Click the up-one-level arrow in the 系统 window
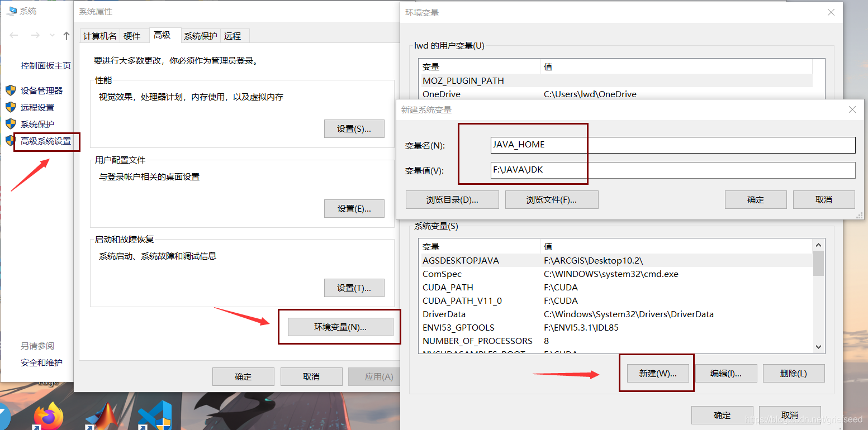Image resolution: width=868 pixels, height=430 pixels. click(65, 35)
